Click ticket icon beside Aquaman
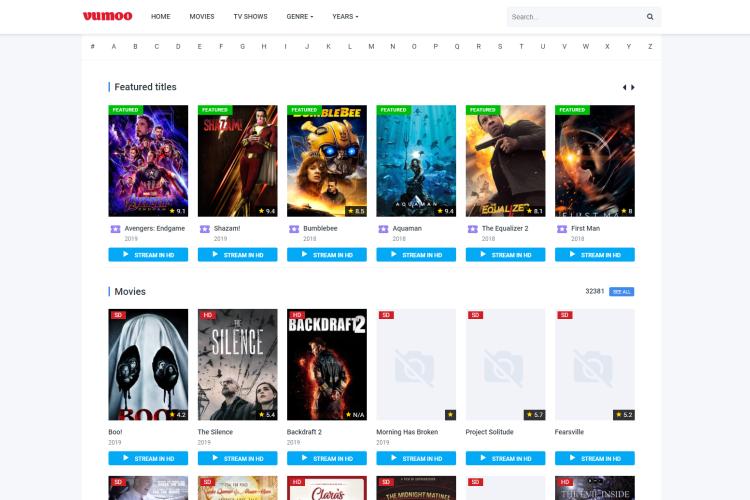This screenshot has width=750, height=500. coord(383,229)
